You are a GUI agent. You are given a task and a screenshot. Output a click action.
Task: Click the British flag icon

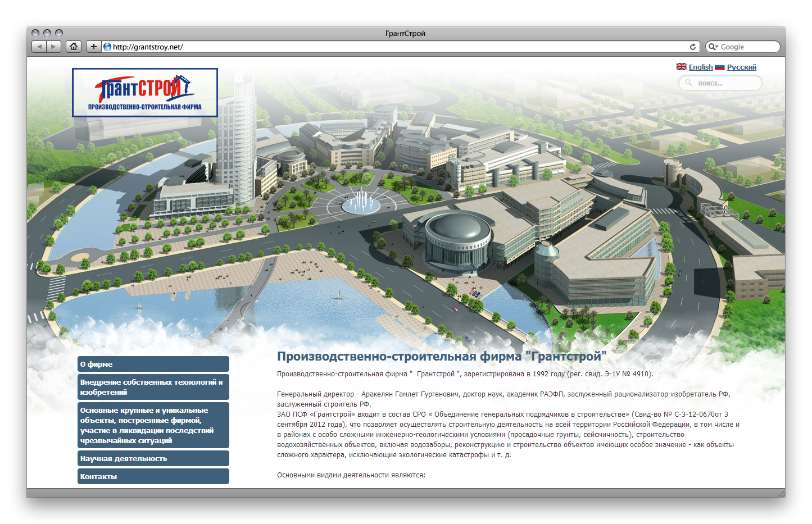(x=682, y=67)
